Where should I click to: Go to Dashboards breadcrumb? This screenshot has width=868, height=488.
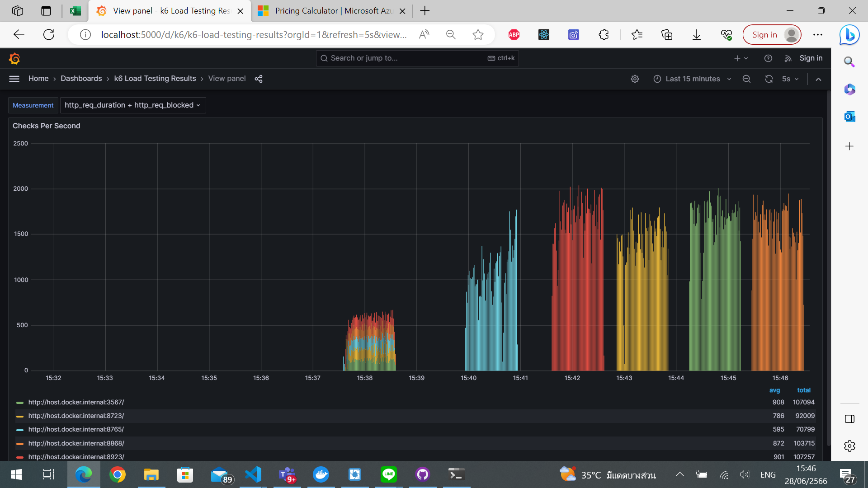(81, 79)
